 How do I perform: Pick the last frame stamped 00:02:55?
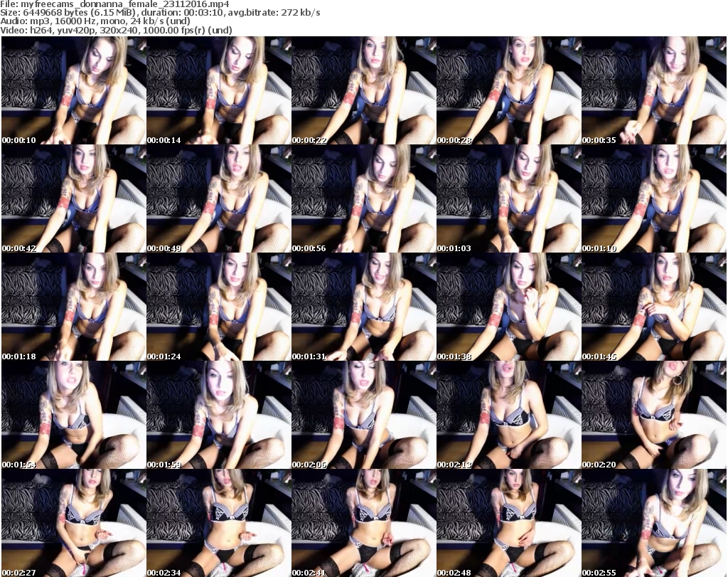pyautogui.click(x=654, y=523)
